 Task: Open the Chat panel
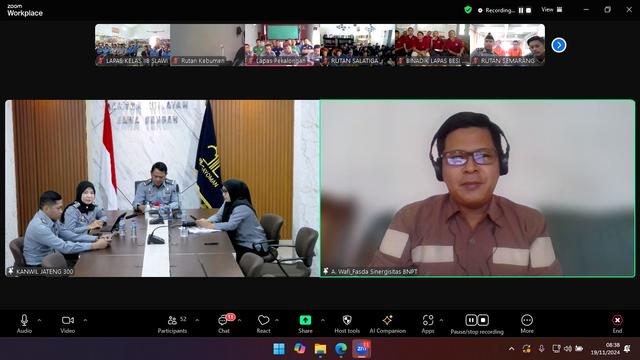(224, 324)
